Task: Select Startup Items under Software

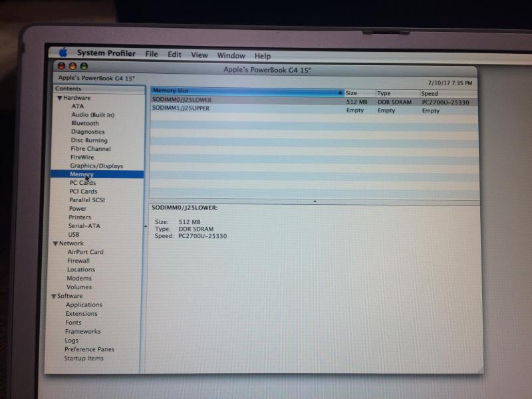Action: click(x=84, y=358)
